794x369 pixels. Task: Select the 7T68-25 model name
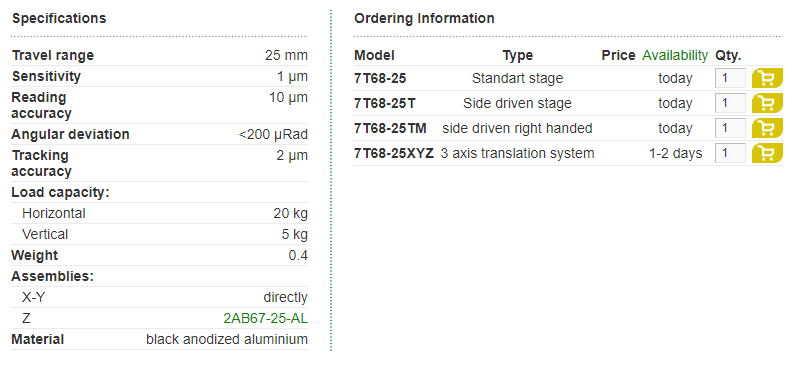[x=380, y=78]
